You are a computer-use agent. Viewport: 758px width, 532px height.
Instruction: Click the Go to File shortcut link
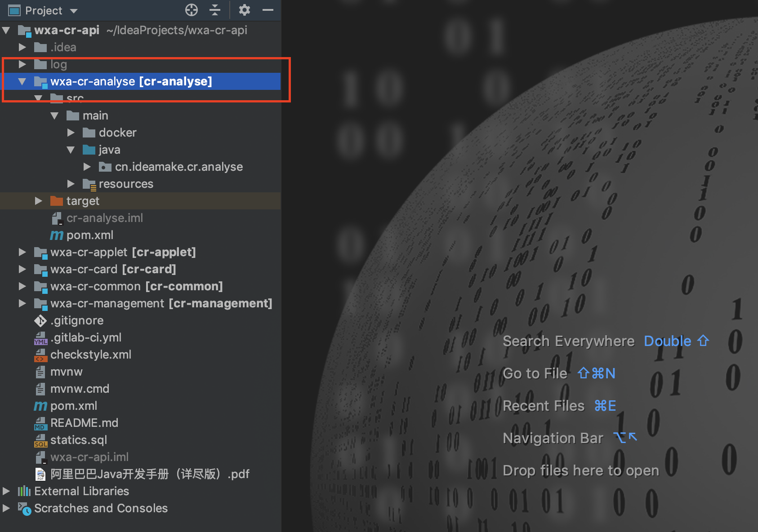(x=535, y=373)
